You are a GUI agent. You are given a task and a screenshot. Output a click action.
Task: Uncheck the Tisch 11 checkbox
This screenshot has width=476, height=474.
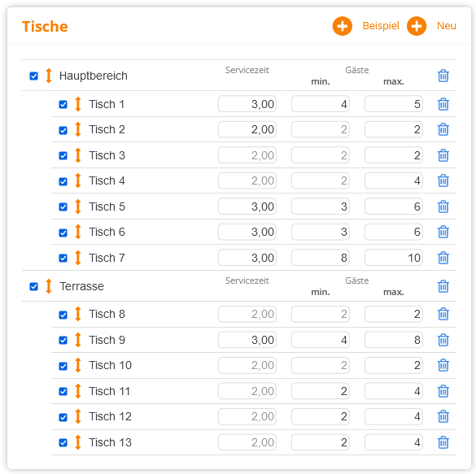click(x=63, y=392)
